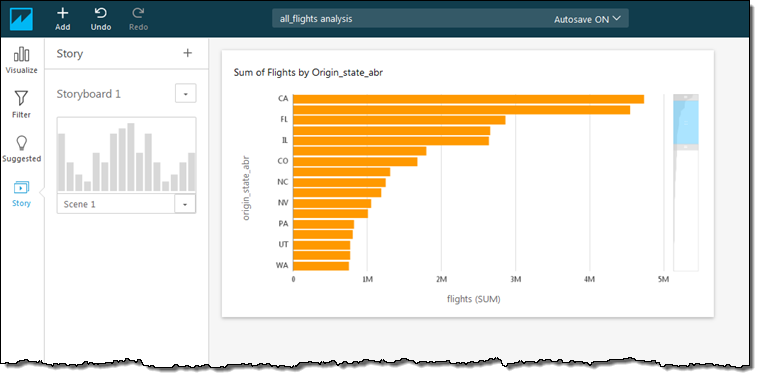
Task: Click the flights (SUM) axis label
Action: tap(474, 299)
